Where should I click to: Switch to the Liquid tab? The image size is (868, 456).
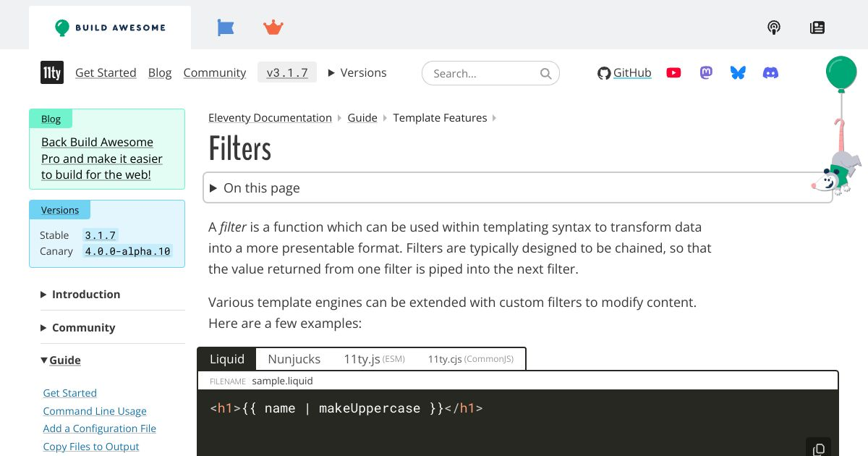pos(227,359)
